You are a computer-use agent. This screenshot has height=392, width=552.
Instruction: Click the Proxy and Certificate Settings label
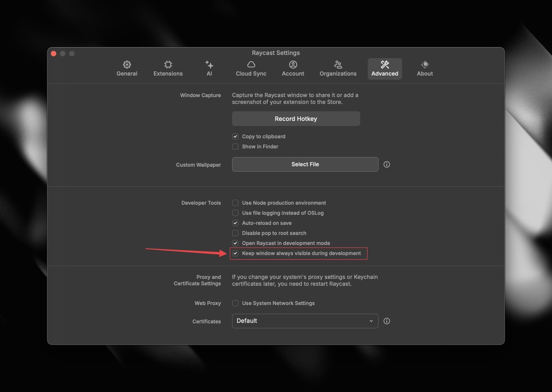point(197,280)
